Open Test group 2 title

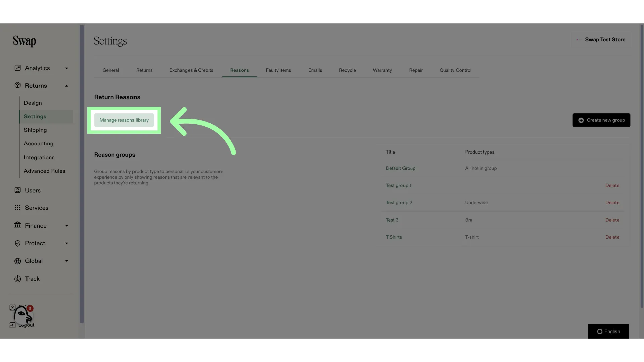pos(399,203)
